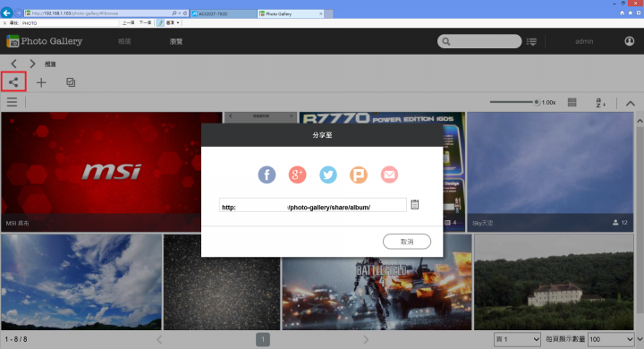Select page 1 button in pagination
Screen dimensions: 644x349
click(x=263, y=339)
